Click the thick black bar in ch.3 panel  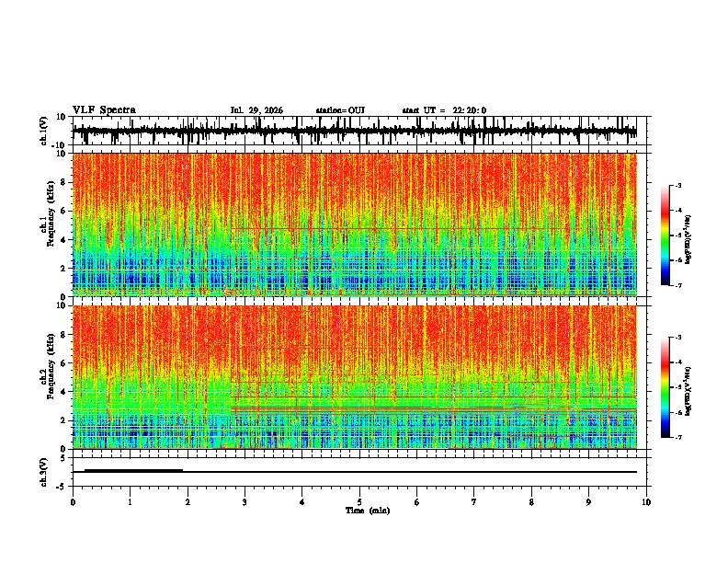tap(133, 470)
